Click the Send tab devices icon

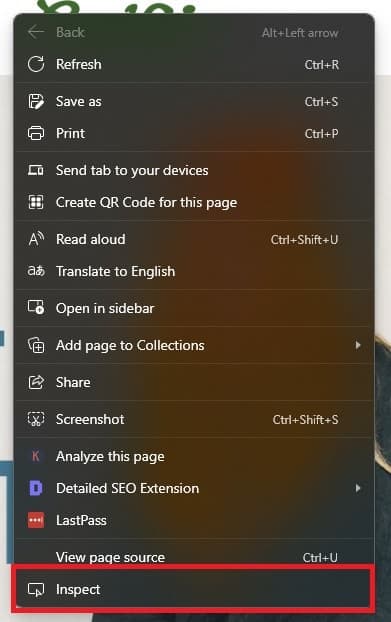36,170
